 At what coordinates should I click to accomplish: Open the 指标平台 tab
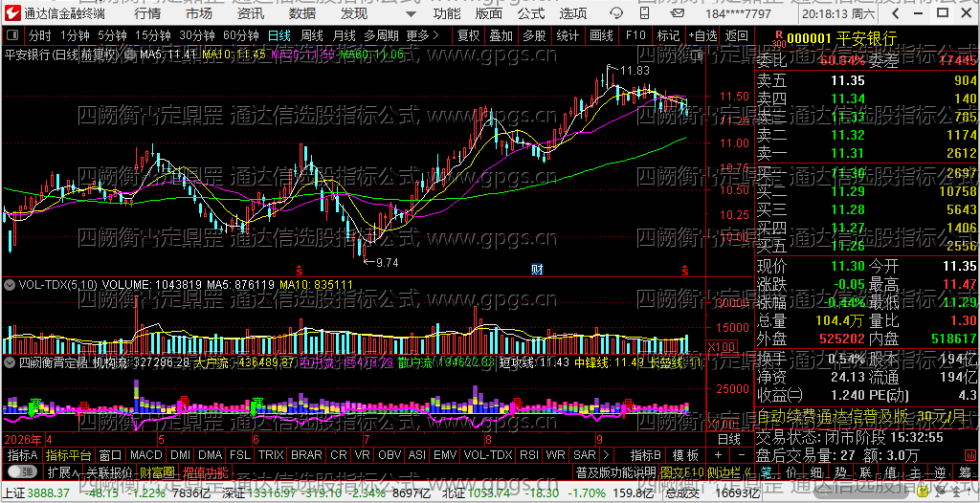point(69,454)
